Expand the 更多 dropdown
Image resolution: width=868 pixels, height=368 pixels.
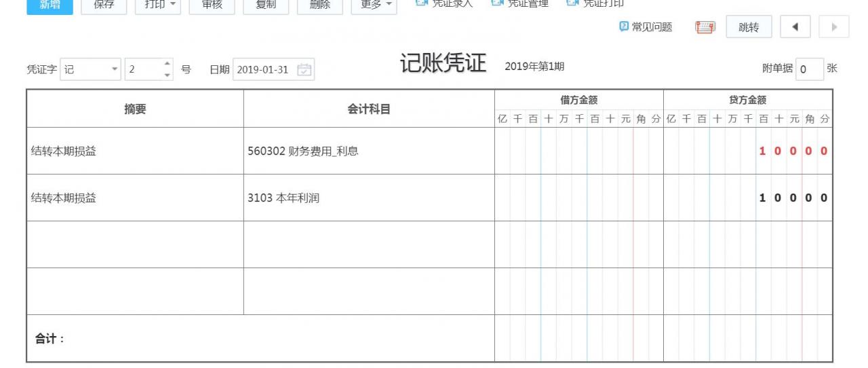click(374, 5)
